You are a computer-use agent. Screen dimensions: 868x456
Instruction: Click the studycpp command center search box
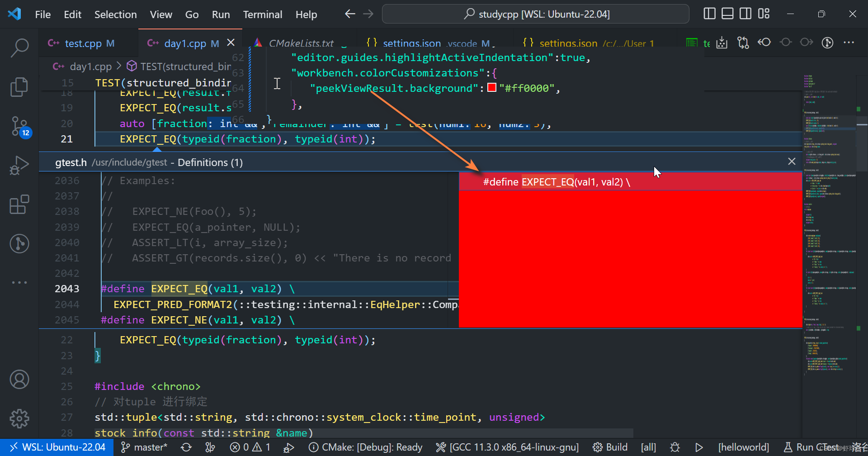pos(536,14)
